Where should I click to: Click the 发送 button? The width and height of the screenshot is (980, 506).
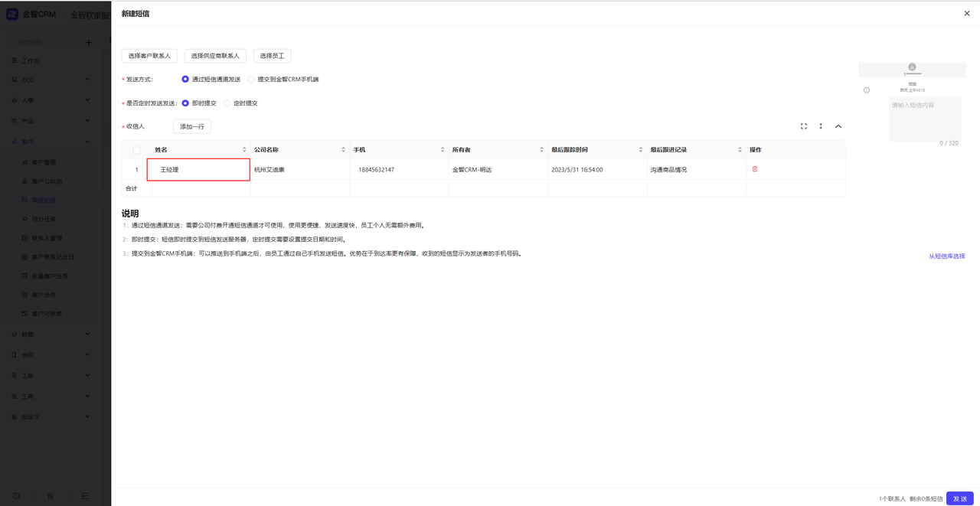960,498
